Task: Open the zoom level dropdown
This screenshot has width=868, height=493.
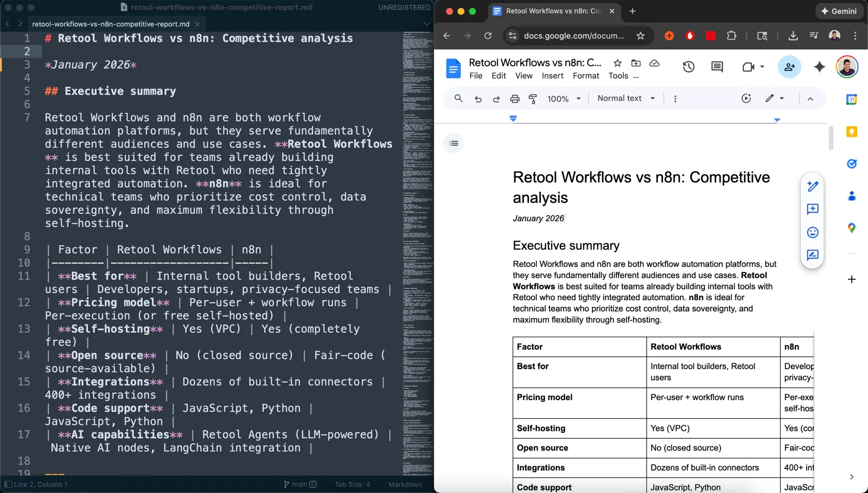Action: (x=563, y=98)
